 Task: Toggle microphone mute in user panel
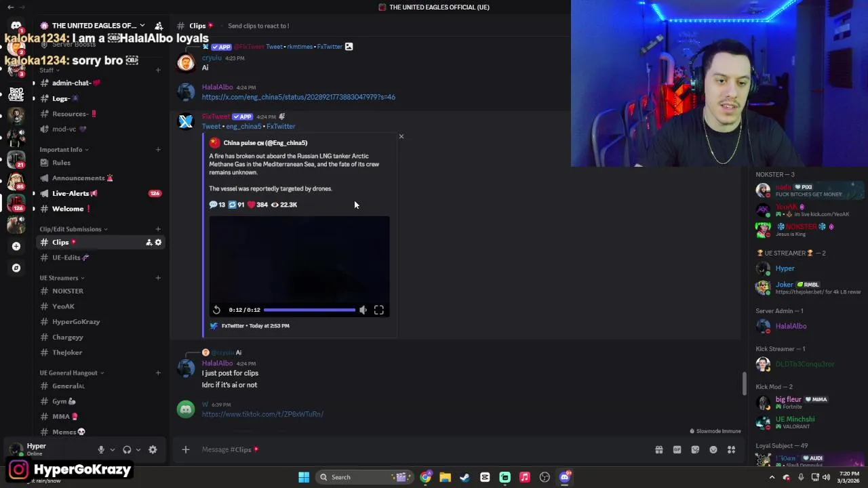pyautogui.click(x=101, y=449)
